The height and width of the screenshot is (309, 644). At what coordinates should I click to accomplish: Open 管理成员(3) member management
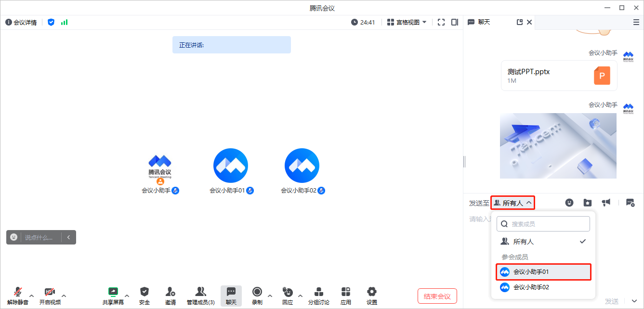pyautogui.click(x=200, y=296)
